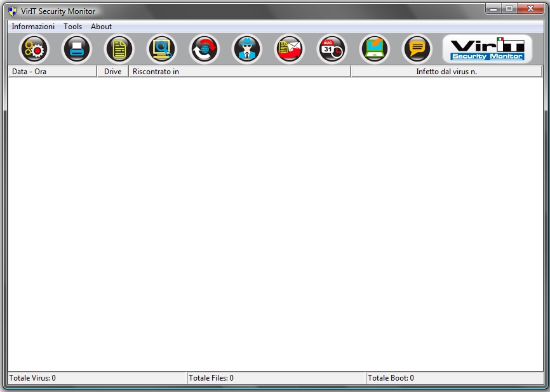Open the calendar scheduler icon
550x392 pixels.
click(332, 49)
